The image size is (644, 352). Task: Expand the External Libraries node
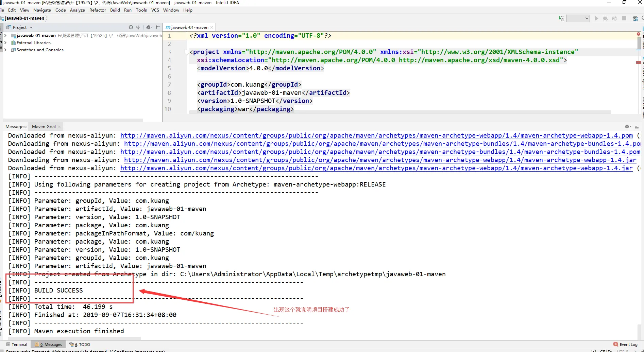click(5, 42)
